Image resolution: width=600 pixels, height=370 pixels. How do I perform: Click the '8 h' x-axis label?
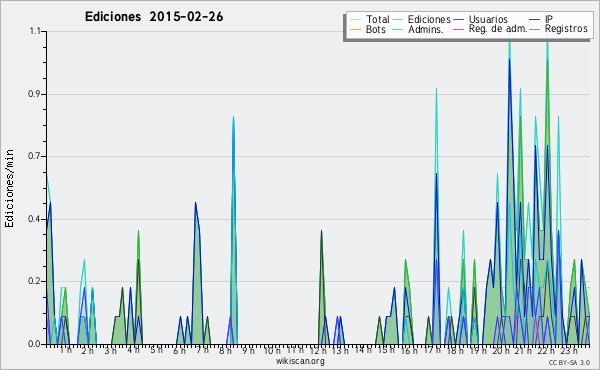click(225, 351)
